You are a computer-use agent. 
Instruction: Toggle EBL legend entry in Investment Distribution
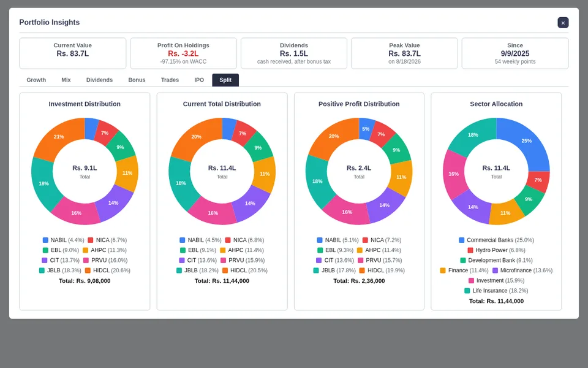pos(61,250)
